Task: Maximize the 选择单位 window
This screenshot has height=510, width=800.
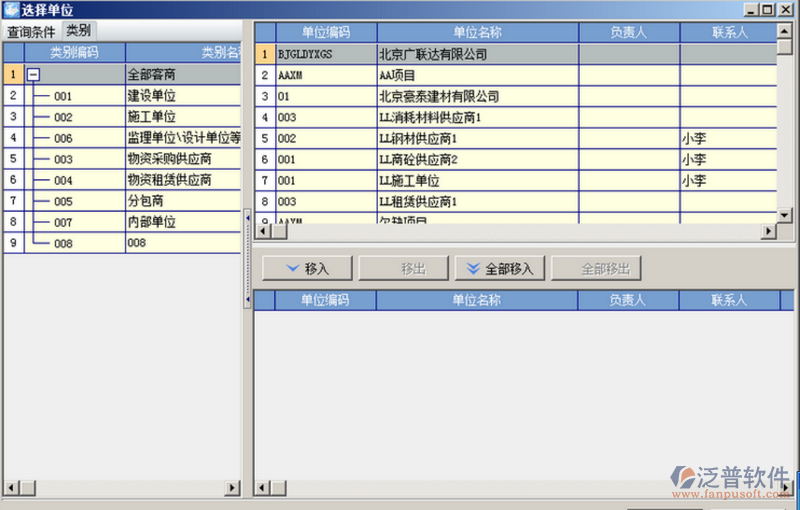Action: point(768,9)
